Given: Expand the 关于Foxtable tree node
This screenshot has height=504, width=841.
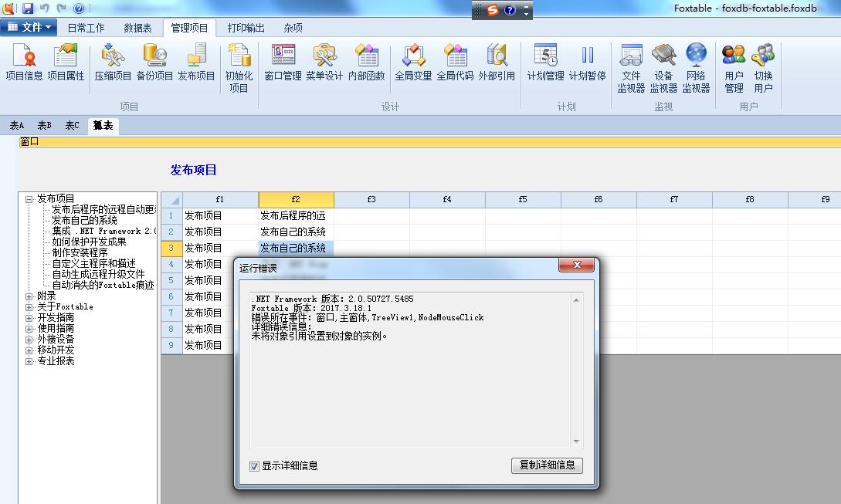Looking at the screenshot, I should tap(29, 307).
